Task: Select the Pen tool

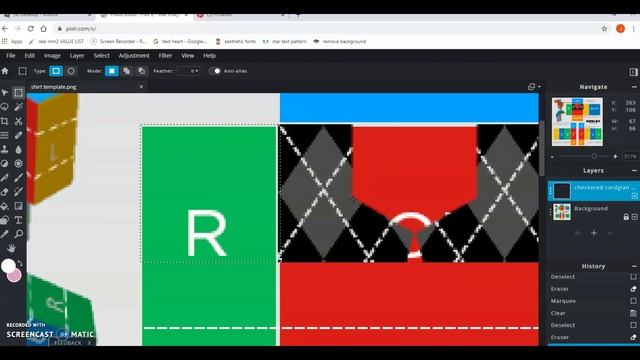Action: tap(4, 178)
